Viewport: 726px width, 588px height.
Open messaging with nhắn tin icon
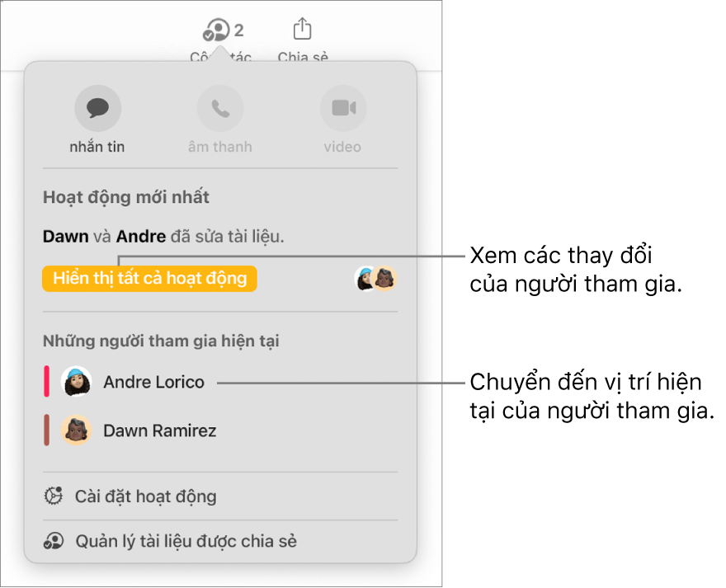[x=97, y=108]
